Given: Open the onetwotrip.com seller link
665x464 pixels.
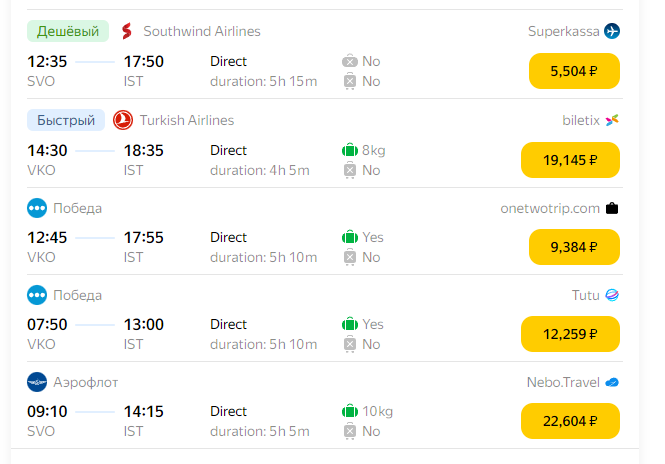Looking at the screenshot, I should tap(550, 208).
